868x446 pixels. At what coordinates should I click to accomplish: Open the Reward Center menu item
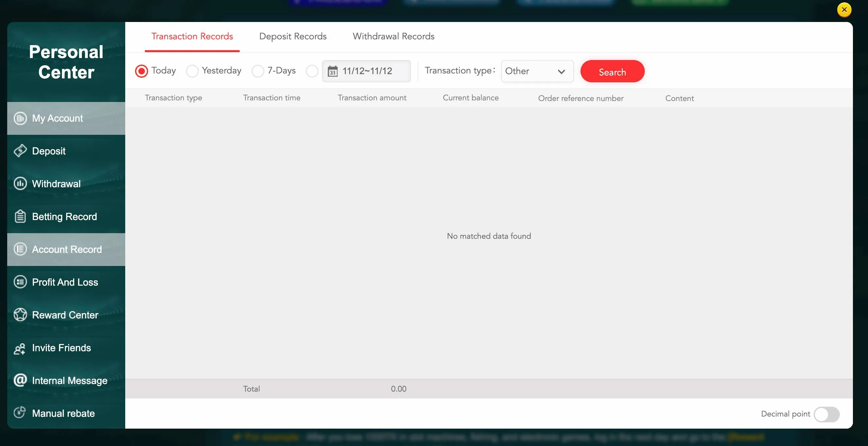66,315
